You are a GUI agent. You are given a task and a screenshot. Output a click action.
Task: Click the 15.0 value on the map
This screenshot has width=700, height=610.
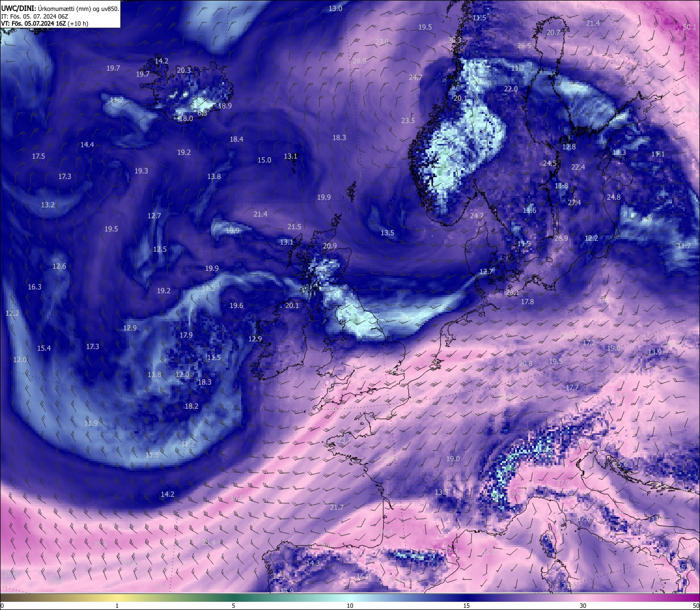[264, 160]
